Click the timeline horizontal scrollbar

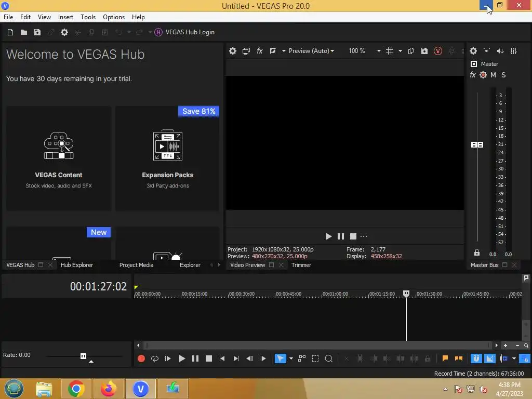coord(318,345)
